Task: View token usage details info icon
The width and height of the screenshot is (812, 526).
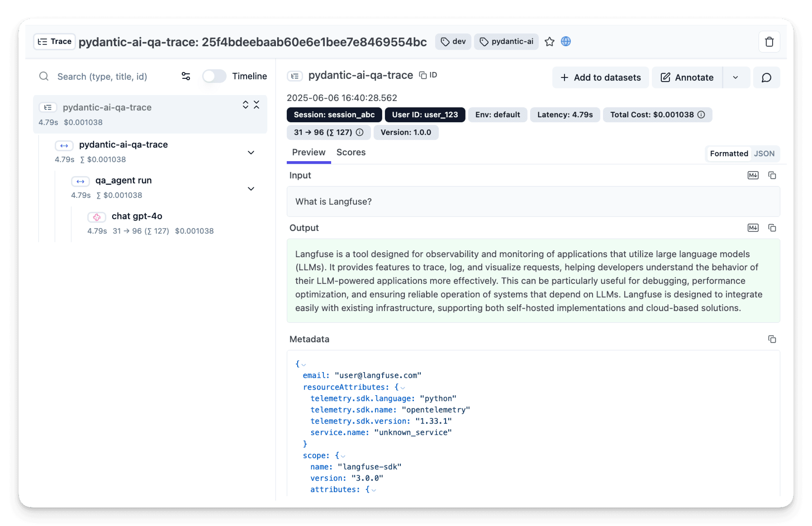Action: pyautogui.click(x=359, y=132)
